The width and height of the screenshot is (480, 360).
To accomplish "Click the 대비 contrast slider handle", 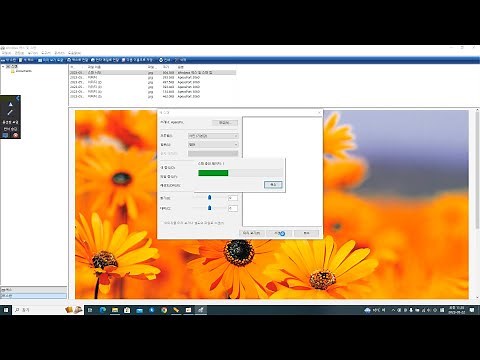I will coord(209,208).
